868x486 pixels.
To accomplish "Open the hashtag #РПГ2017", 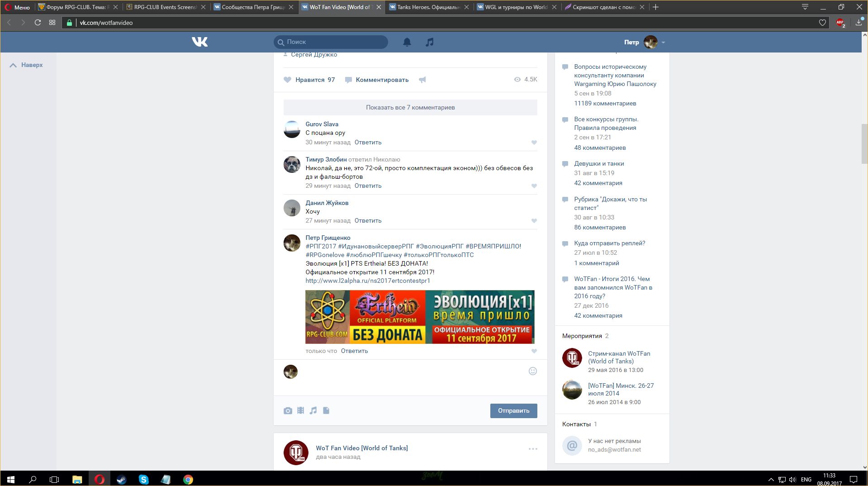I will pos(321,246).
